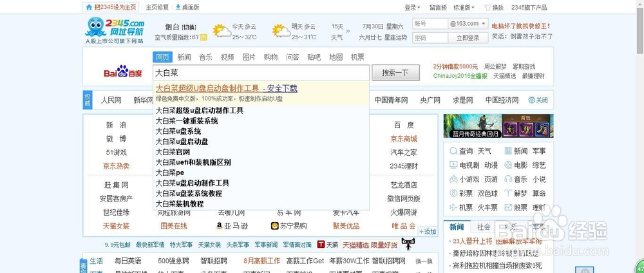
Task: Switch to the 新闻 search tab
Action: tap(184, 57)
